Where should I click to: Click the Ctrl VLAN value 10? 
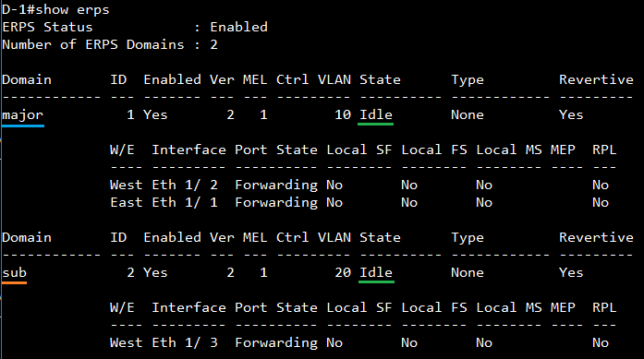(x=343, y=114)
